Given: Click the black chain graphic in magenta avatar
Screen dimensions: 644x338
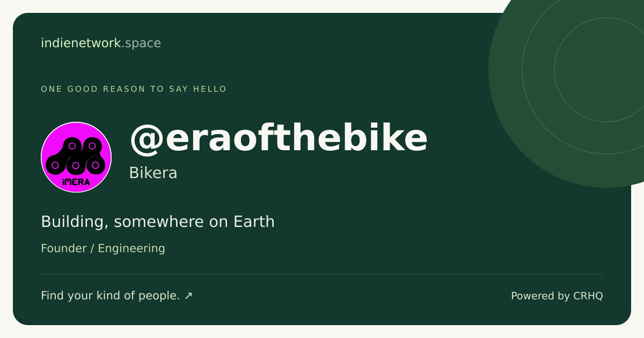Looking at the screenshot, I should coord(76,156).
